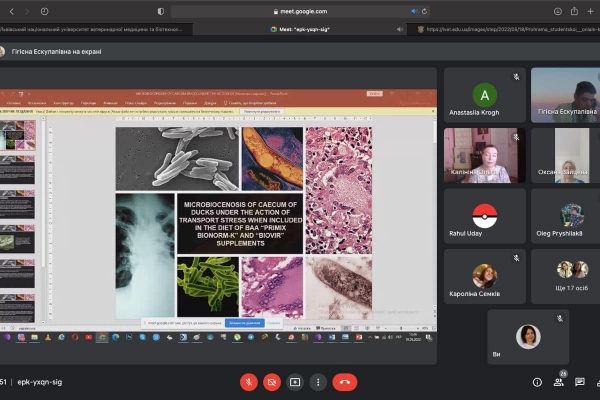Select Кароліна Семків participant tile

(484, 276)
